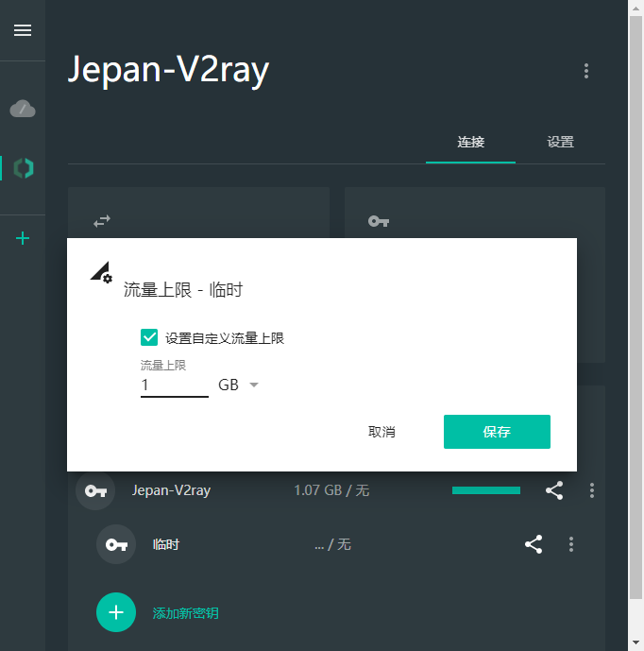Viewport: 644px width, 651px height.
Task: Click the 临时 key name
Action: point(165,544)
